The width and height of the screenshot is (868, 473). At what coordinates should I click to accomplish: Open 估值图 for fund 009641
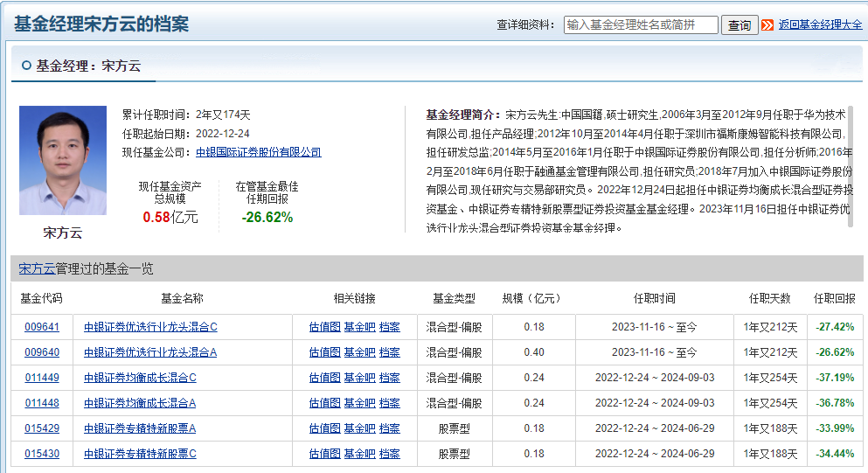click(x=324, y=327)
